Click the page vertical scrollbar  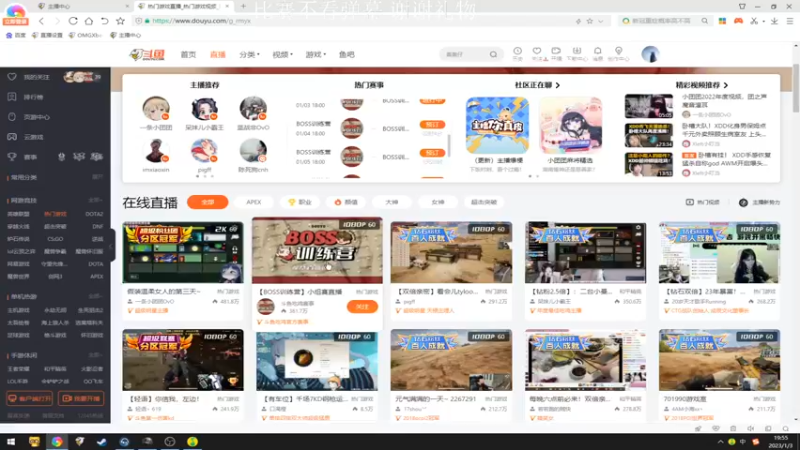tap(796, 88)
